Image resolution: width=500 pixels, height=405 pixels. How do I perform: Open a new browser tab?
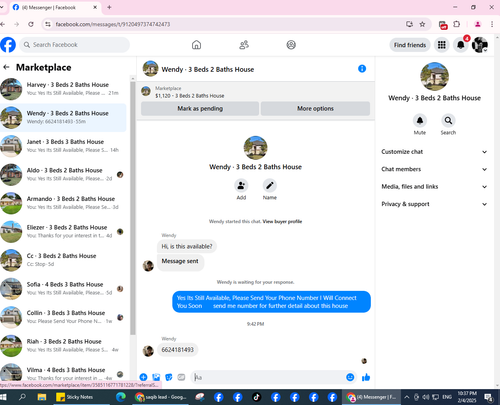point(109,7)
